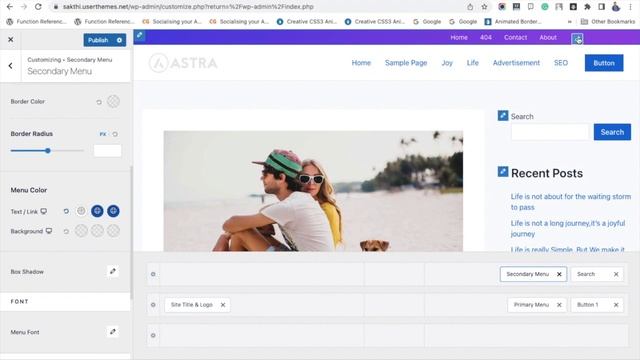Open SEO in the primary menu
640x360 pixels.
[x=561, y=63]
